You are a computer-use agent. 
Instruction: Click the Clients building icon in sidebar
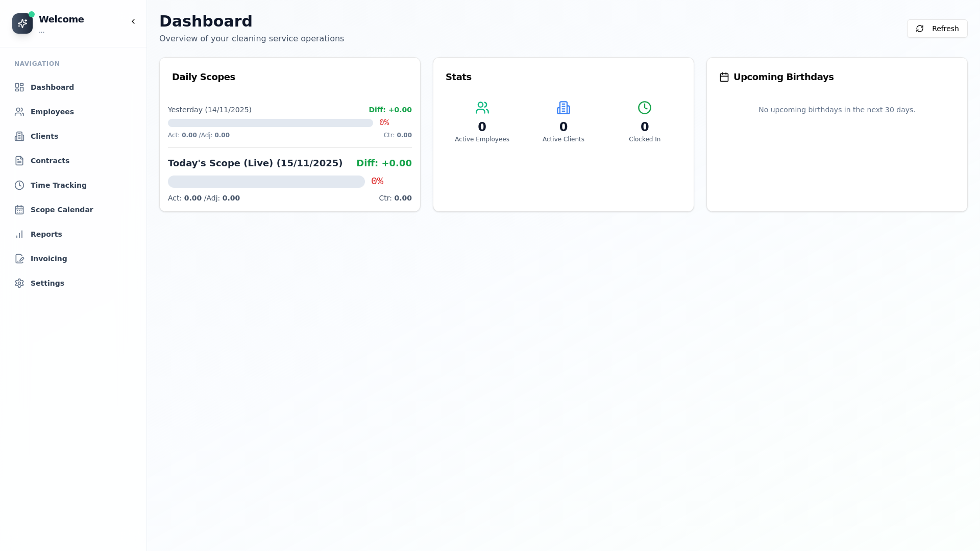coord(19,136)
